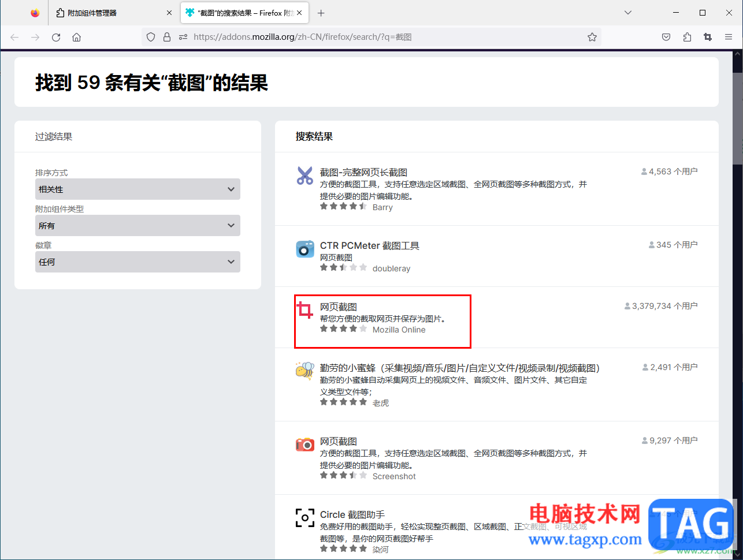Click the 3,379,734 个用户 count
This screenshot has width=743, height=560.
661,306
